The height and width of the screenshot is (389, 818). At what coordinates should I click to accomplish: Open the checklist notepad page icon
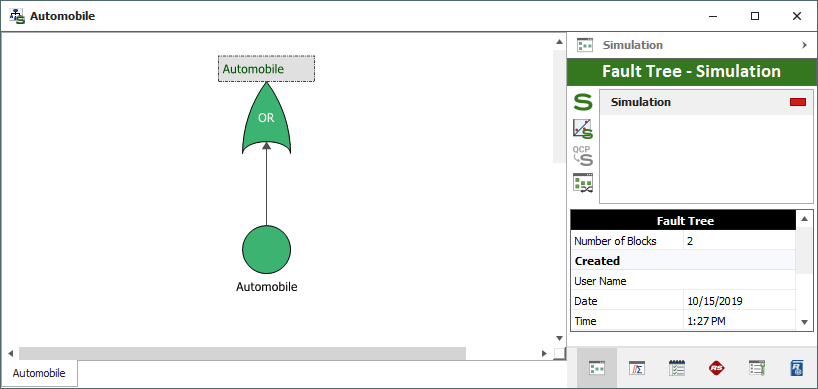[x=677, y=368]
